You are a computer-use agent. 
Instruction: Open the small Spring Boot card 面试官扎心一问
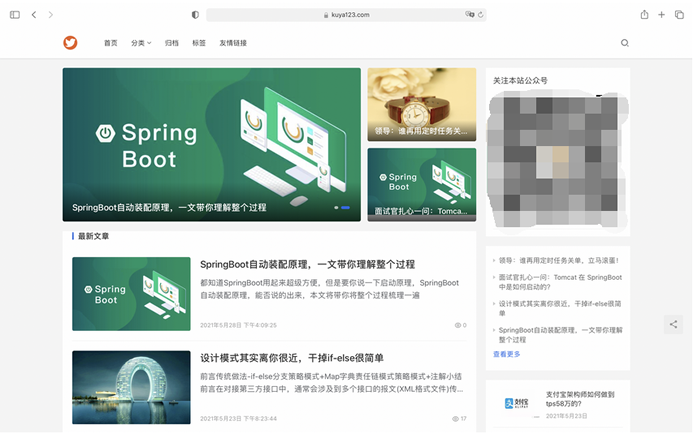[x=422, y=184]
